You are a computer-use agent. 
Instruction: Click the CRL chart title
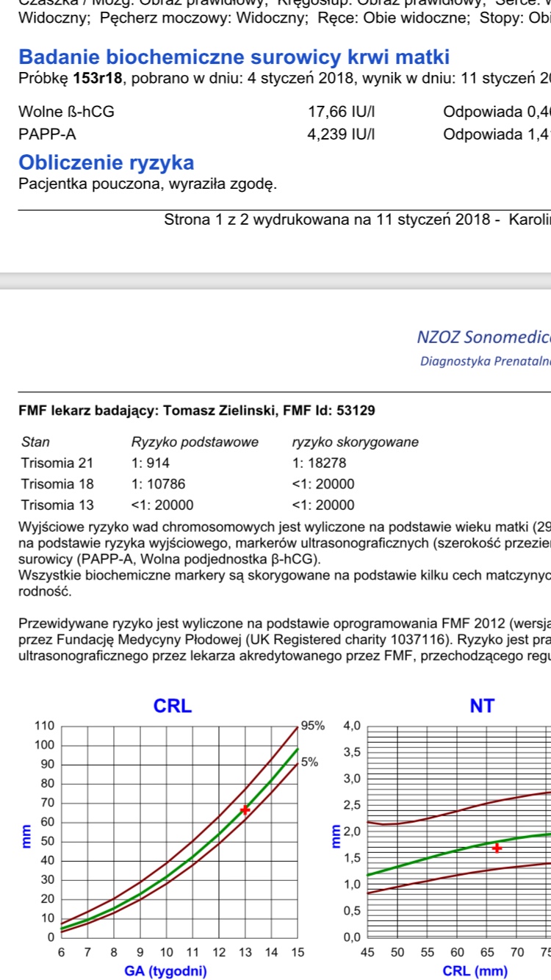click(x=173, y=706)
